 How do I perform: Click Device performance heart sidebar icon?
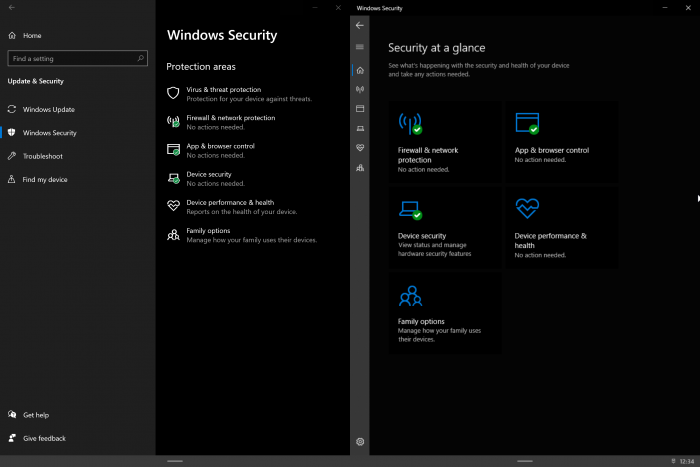click(360, 147)
